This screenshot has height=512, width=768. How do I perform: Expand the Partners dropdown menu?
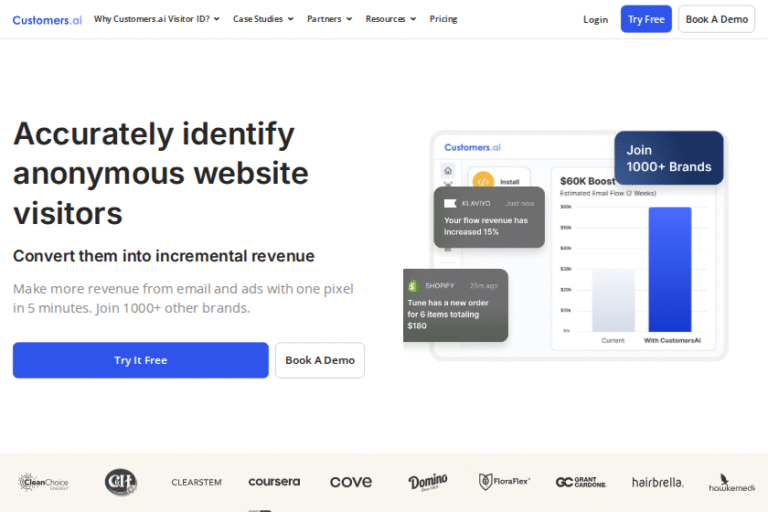pyautogui.click(x=329, y=19)
